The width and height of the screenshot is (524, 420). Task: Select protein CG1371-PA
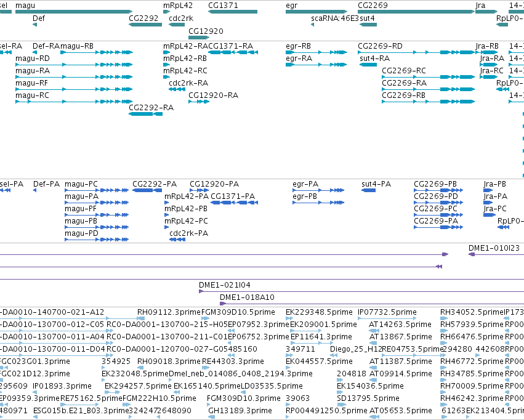point(233,196)
